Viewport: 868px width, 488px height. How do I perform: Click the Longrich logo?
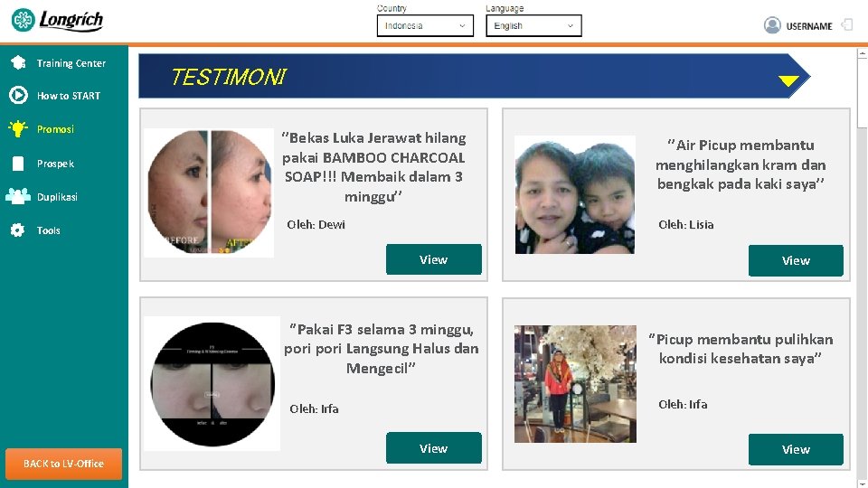[x=57, y=21]
